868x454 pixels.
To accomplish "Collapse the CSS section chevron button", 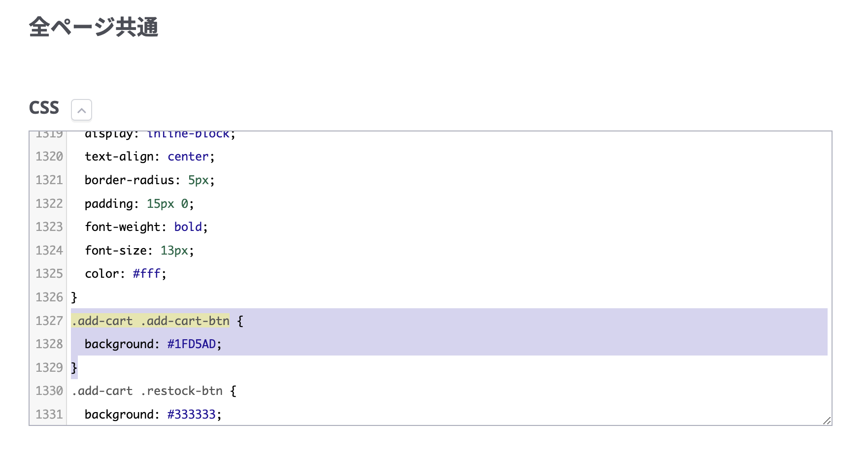I will tap(81, 110).
